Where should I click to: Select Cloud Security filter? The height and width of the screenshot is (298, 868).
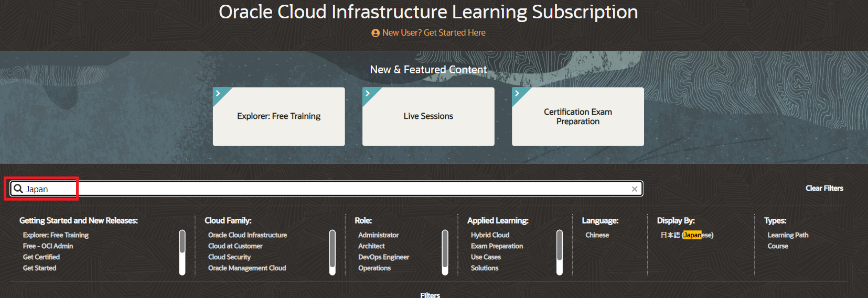click(x=229, y=257)
